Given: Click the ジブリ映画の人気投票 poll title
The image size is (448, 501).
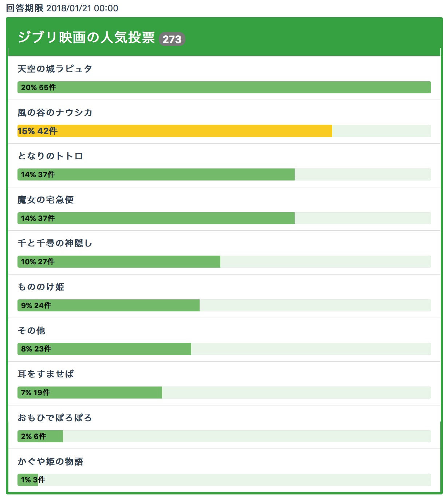Looking at the screenshot, I should (x=86, y=38).
